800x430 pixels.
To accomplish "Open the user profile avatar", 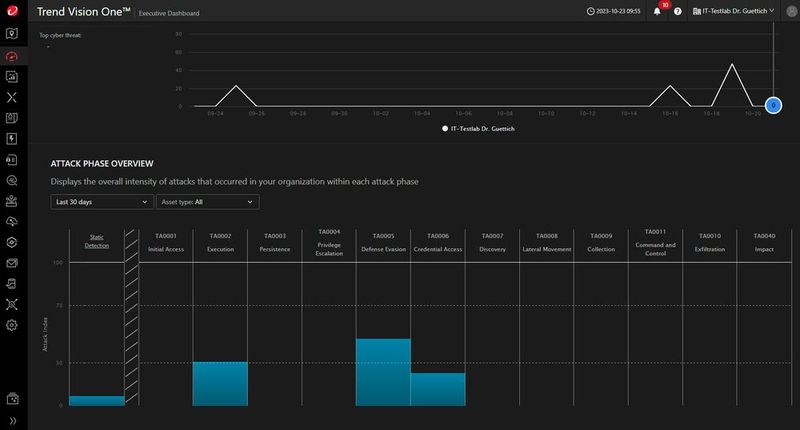I will point(697,11).
